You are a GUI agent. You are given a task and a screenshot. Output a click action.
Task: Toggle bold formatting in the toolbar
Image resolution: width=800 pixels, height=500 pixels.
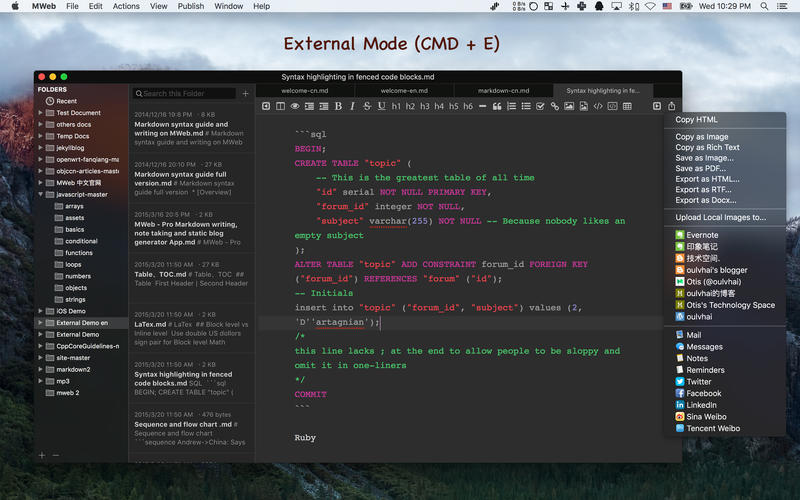pos(338,106)
